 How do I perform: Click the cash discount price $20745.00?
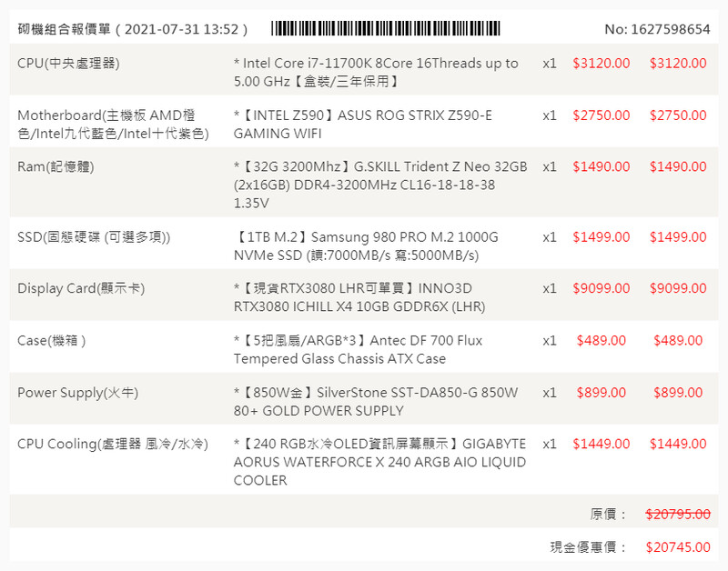678,547
